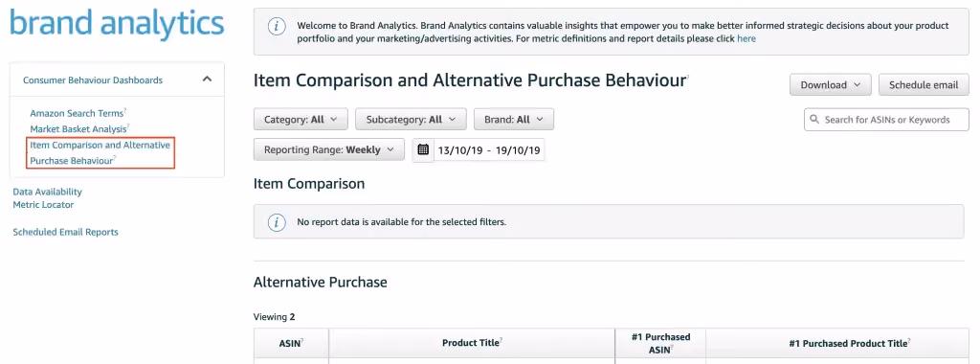
Task: Click the Search for ASINs or Keywords field
Action: (x=886, y=120)
